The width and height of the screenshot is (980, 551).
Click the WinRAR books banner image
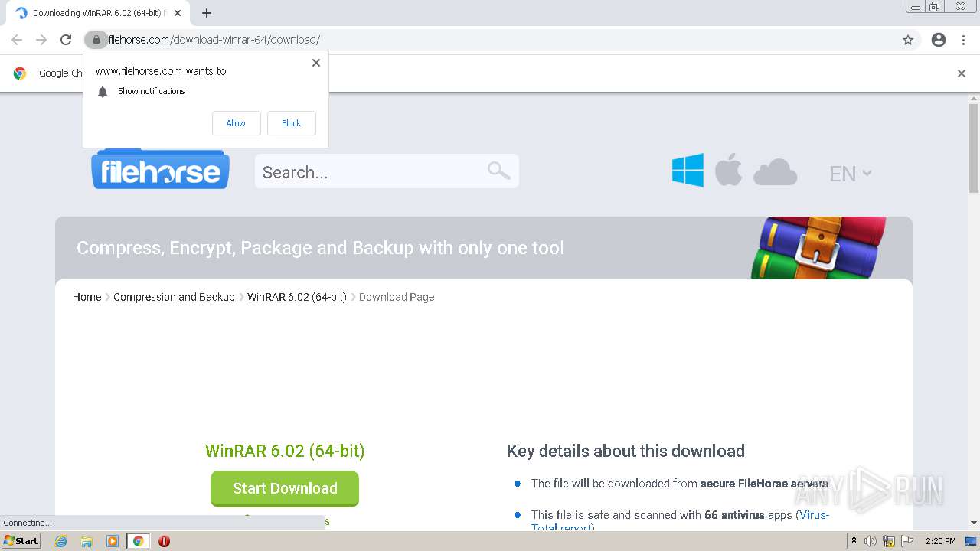pyautogui.click(x=820, y=247)
